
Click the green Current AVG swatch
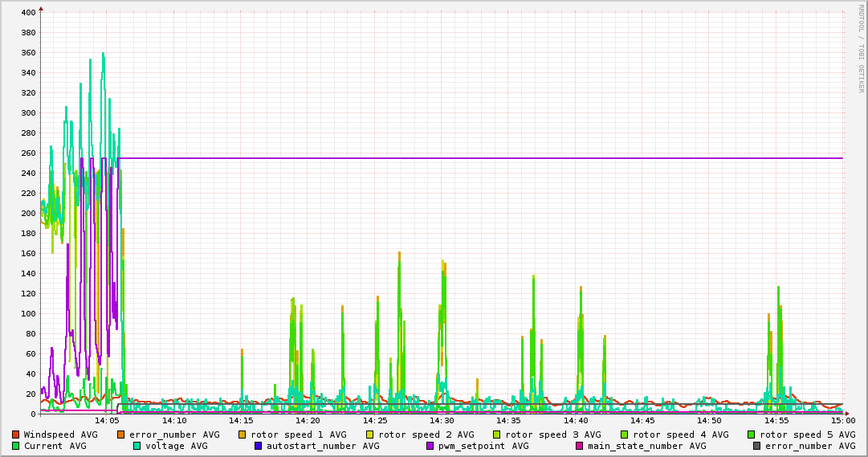(x=16, y=446)
